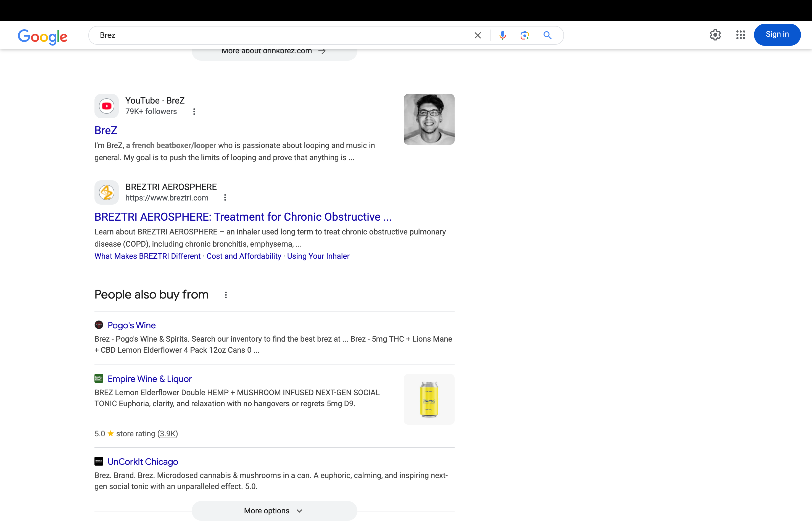
Task: Click the BreZ beatboxer portrait thumbnail
Action: pos(429,119)
